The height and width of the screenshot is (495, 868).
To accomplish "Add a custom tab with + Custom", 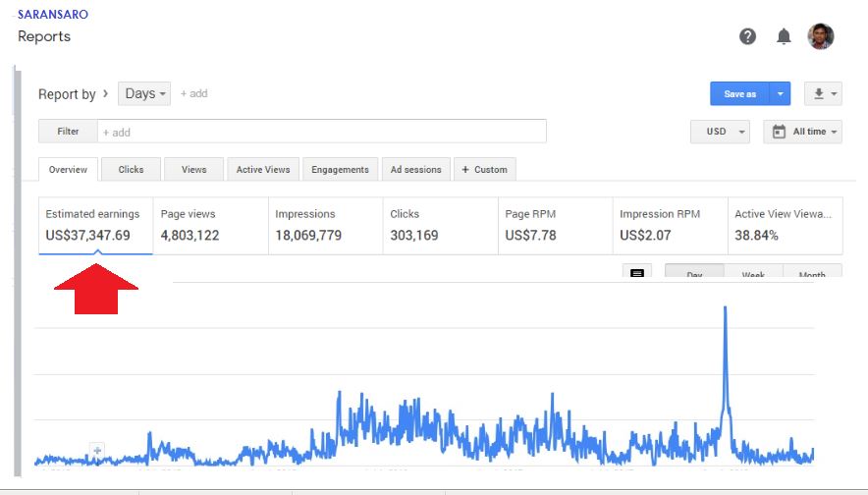I will click(484, 170).
